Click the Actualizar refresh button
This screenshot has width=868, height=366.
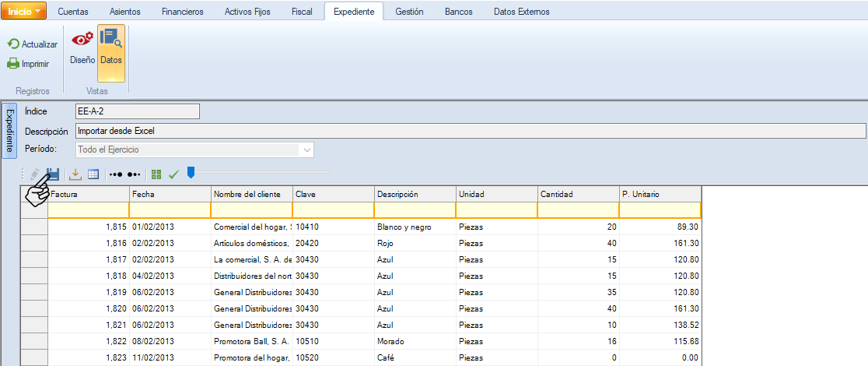point(33,44)
